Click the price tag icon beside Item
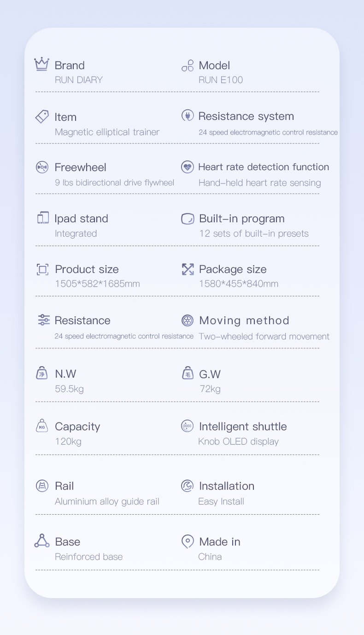Viewport: 364px width, 635px height. click(x=42, y=116)
